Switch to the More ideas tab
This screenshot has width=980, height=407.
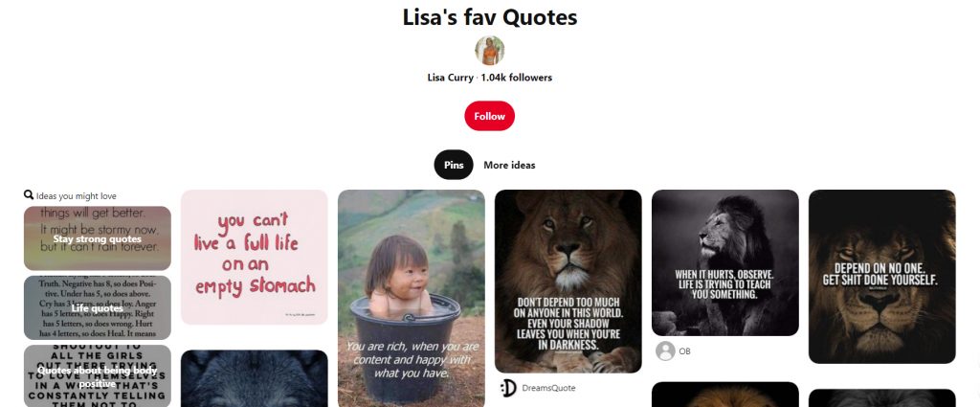pyautogui.click(x=509, y=165)
